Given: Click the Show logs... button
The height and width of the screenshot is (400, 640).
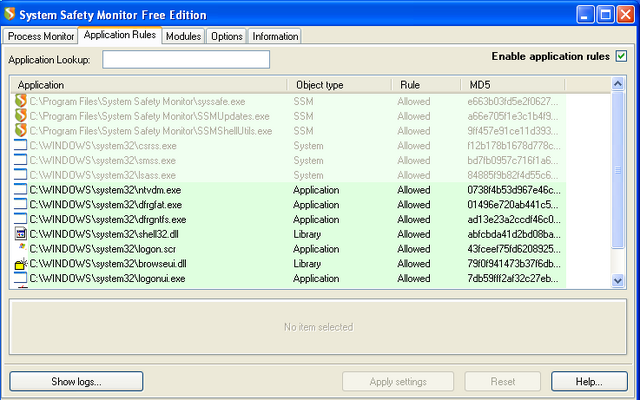Looking at the screenshot, I should pyautogui.click(x=76, y=381).
